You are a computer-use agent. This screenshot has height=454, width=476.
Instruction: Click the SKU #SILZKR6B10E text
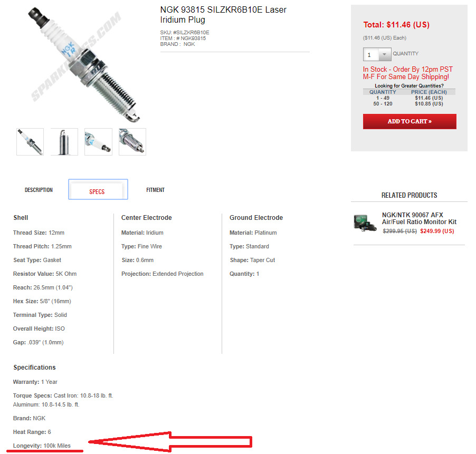click(x=185, y=33)
